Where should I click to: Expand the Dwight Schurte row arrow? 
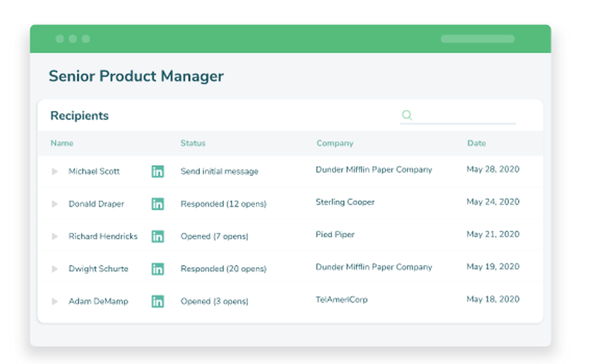(55, 269)
